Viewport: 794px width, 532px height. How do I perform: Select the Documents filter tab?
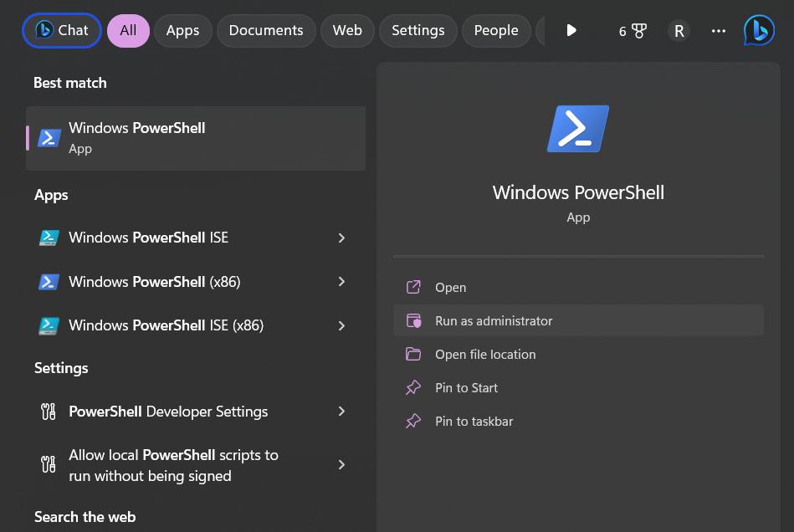click(266, 31)
